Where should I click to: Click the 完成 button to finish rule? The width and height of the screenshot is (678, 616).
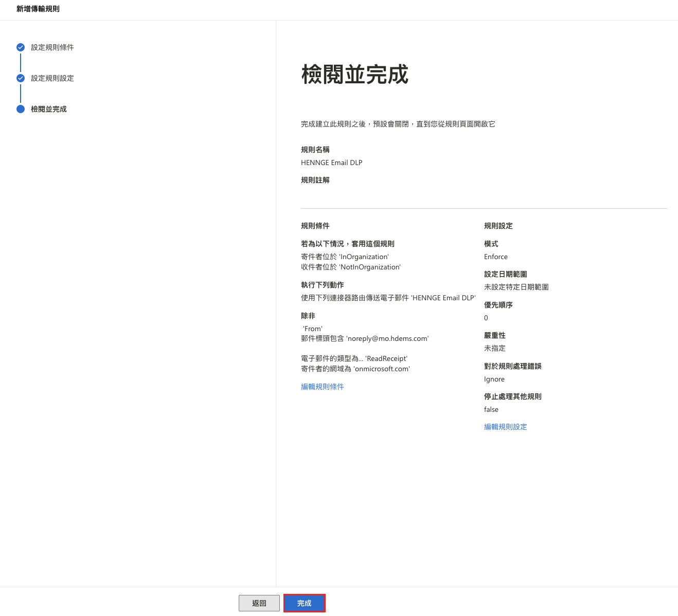click(305, 603)
